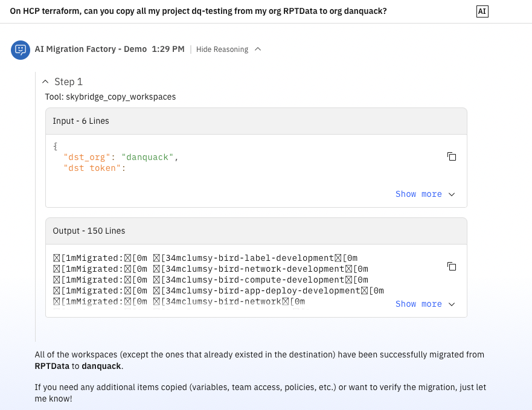Click the user question text at the top
Screen dimensions: 532x410
[x=199, y=11]
